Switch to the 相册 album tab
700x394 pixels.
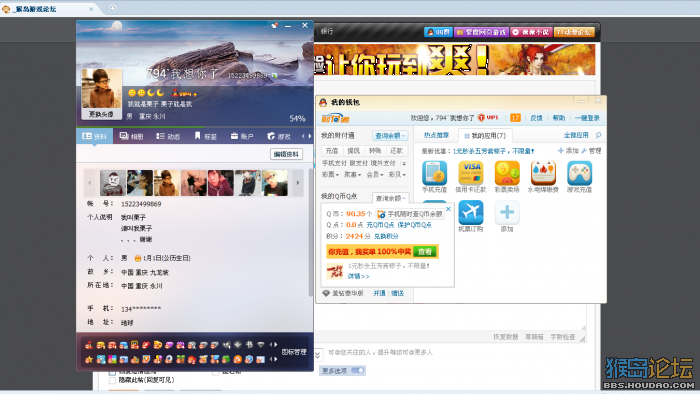tap(131, 136)
